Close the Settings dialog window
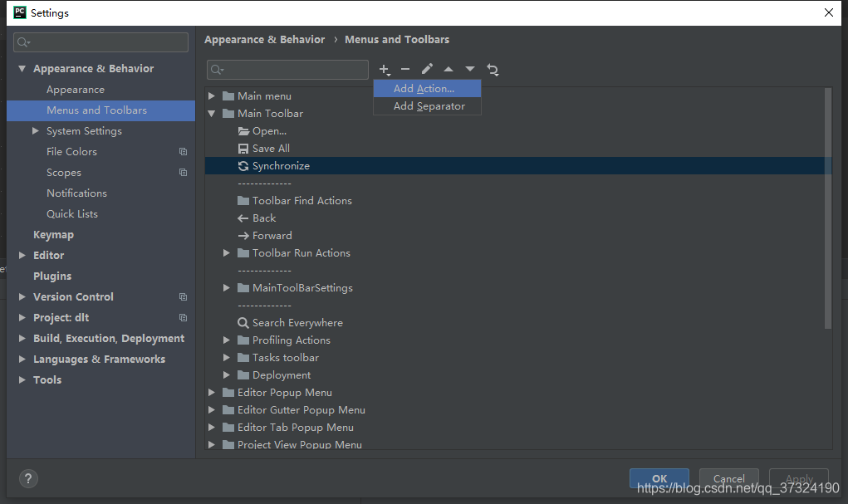Viewport: 848px width, 504px height. (829, 12)
